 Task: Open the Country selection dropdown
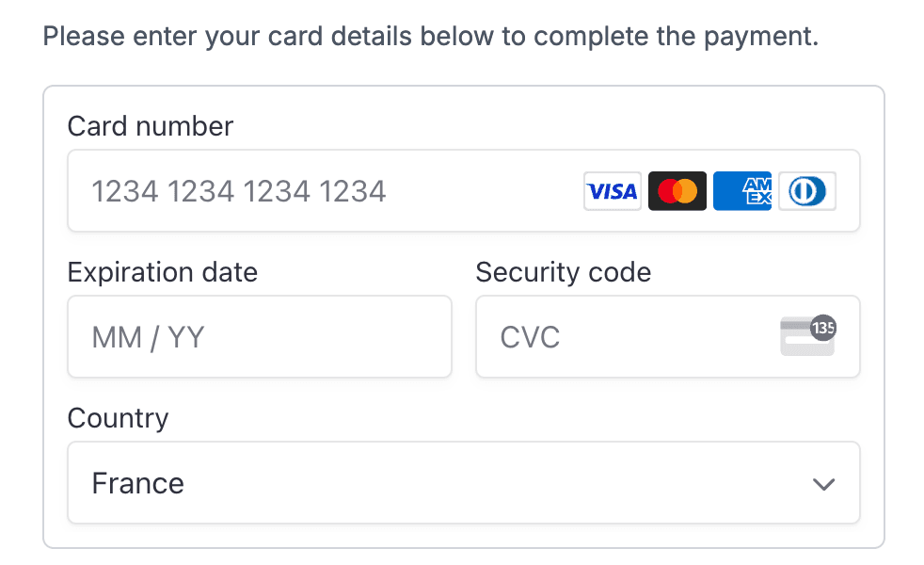coord(464,482)
